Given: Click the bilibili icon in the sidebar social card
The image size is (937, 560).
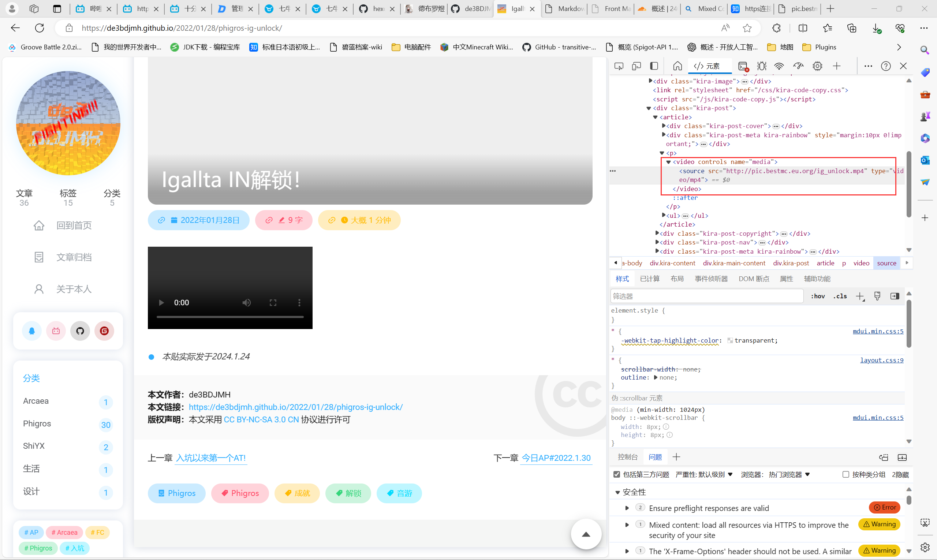Looking at the screenshot, I should 56,331.
